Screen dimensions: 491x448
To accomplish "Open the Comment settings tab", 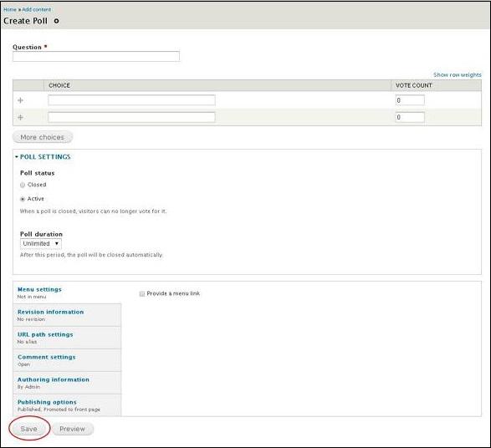I will pyautogui.click(x=67, y=360).
